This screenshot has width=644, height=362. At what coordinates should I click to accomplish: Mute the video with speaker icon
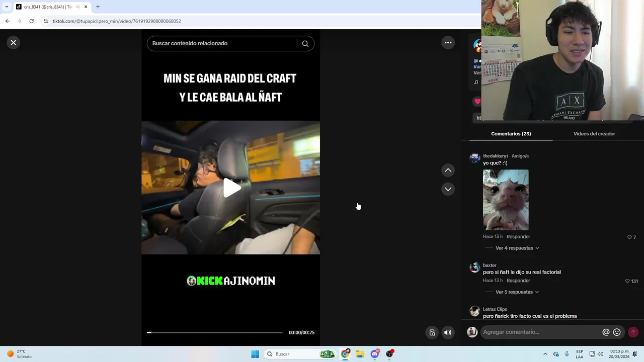click(x=448, y=332)
